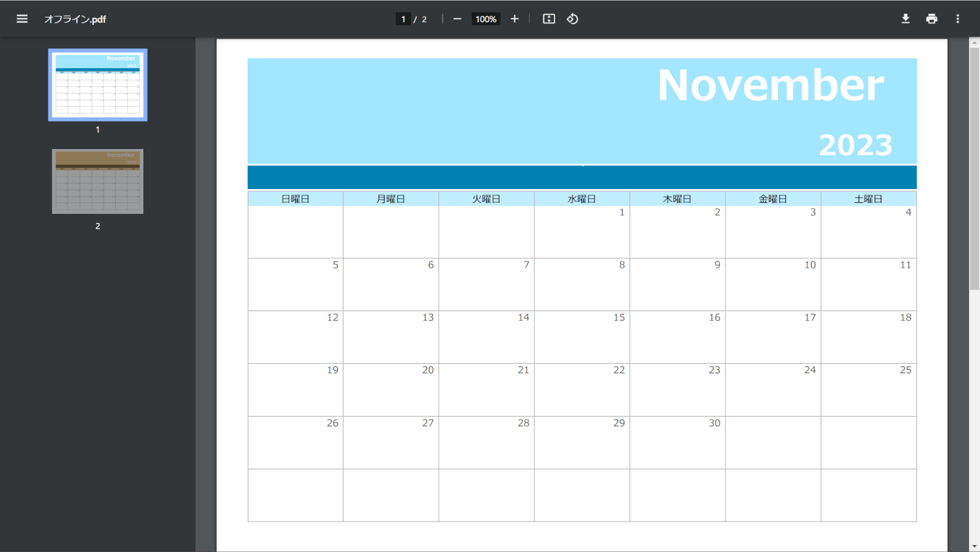This screenshot has height=552, width=980.
Task: Click the 2023 year text
Action: pos(855,146)
